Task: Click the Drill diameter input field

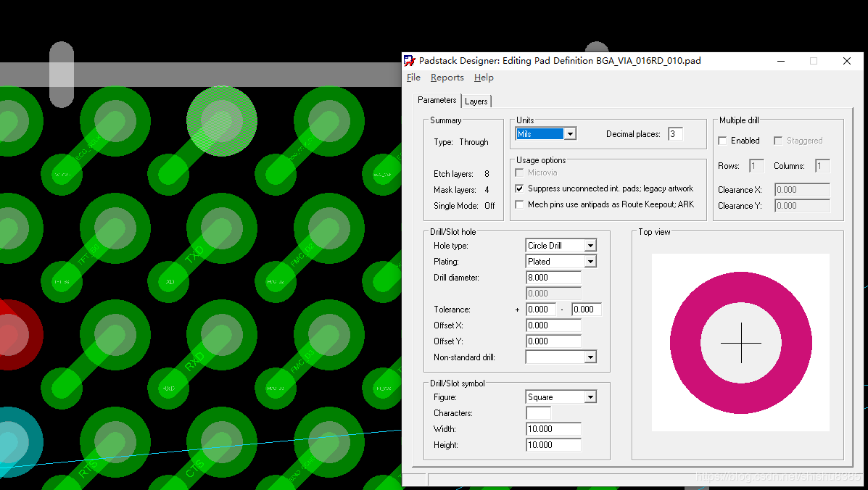Action: pos(553,278)
